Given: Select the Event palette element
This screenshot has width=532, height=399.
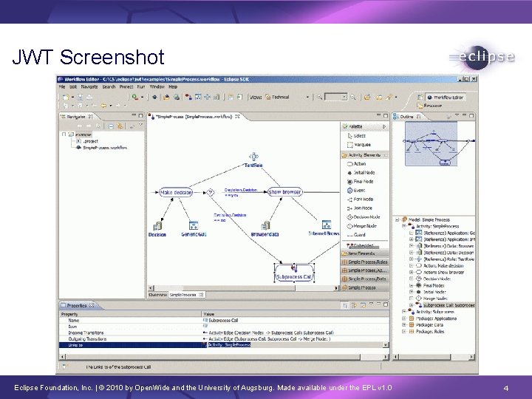Looking at the screenshot, I should coord(356,191).
